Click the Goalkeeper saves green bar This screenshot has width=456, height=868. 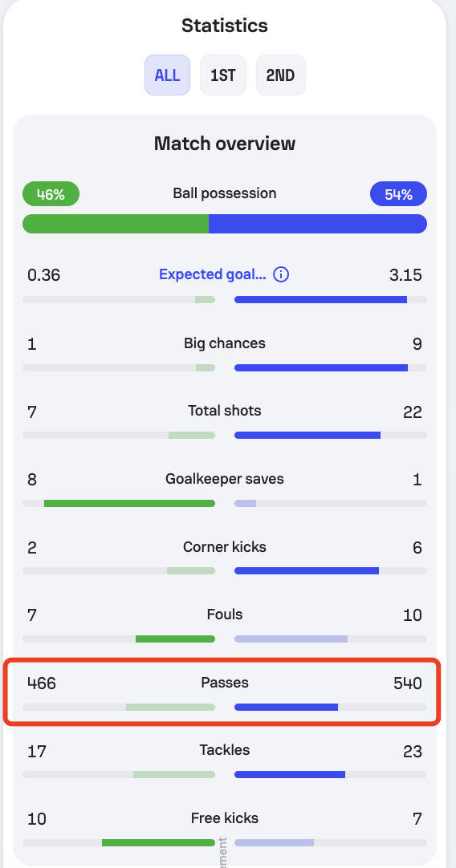click(129, 503)
